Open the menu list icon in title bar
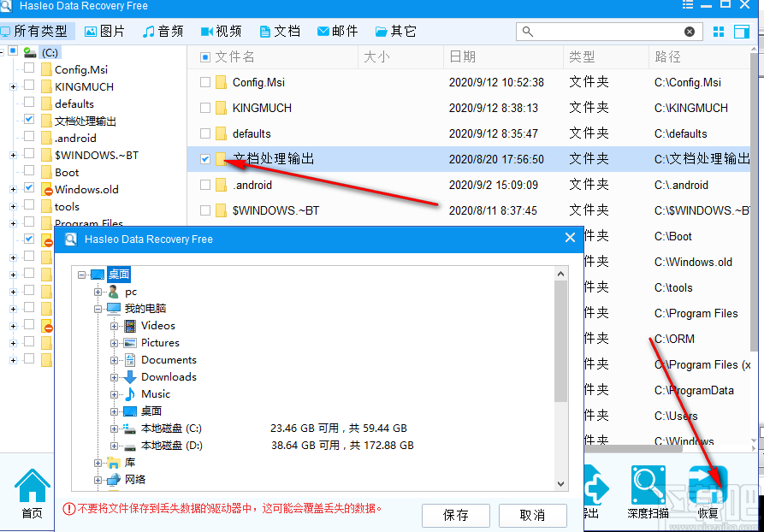Image resolution: width=764 pixels, height=532 pixels. pyautogui.click(x=688, y=4)
